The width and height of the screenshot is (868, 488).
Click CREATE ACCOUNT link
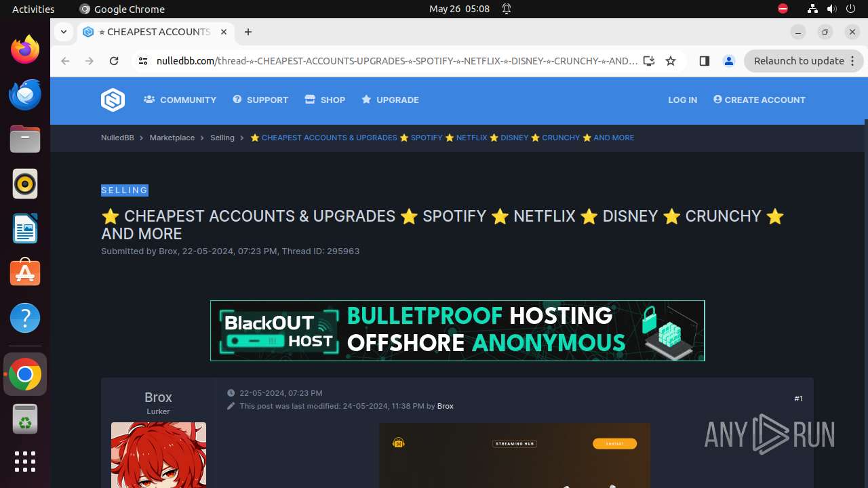coord(759,100)
